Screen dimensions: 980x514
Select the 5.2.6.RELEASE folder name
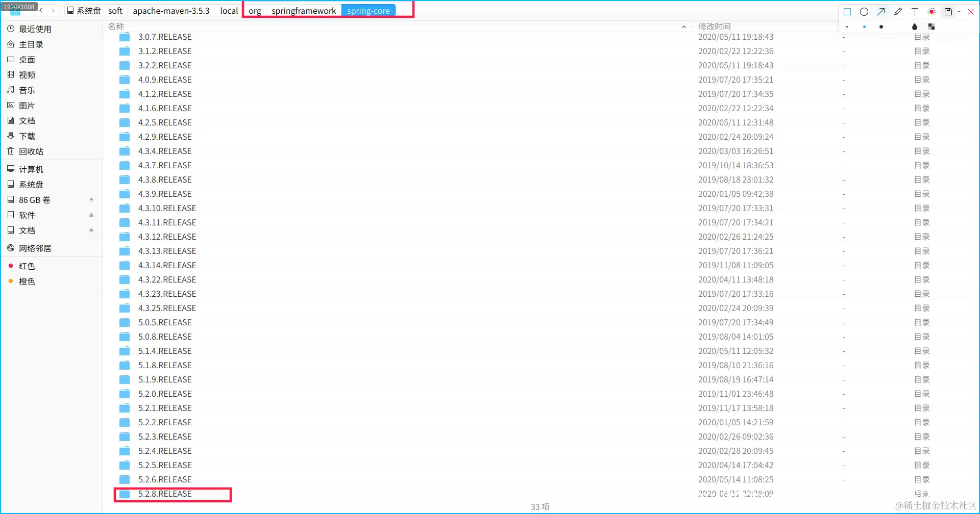(165, 479)
